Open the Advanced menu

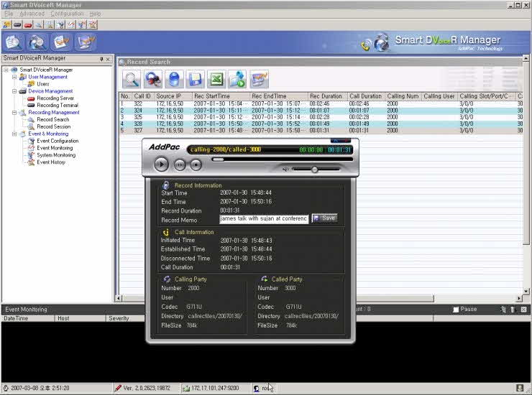[x=32, y=14]
